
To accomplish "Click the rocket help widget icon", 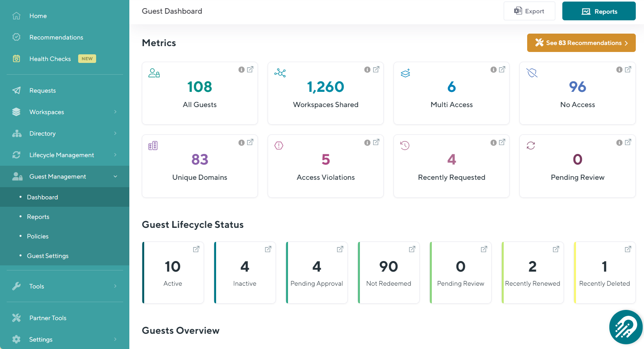I will pyautogui.click(x=626, y=327).
